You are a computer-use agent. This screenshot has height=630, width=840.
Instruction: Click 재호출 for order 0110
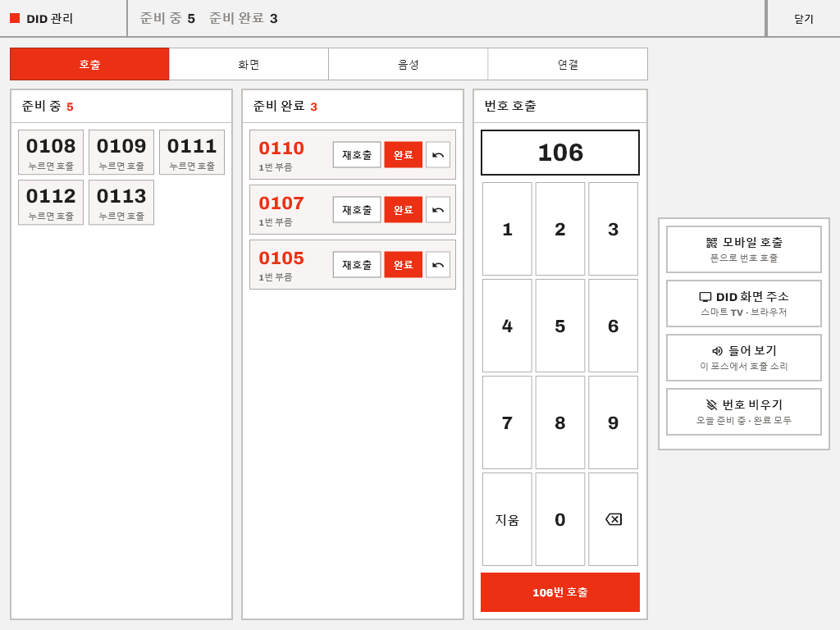357,155
